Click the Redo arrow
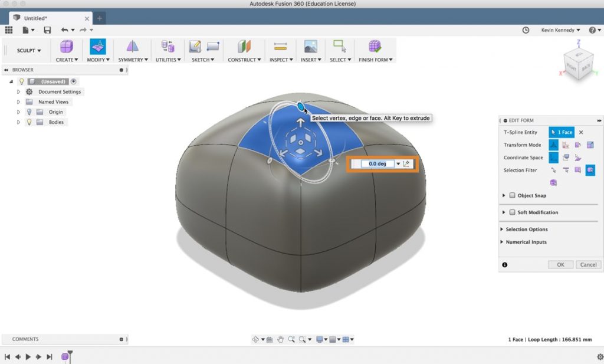The height and width of the screenshot is (364, 604). pyautogui.click(x=83, y=30)
